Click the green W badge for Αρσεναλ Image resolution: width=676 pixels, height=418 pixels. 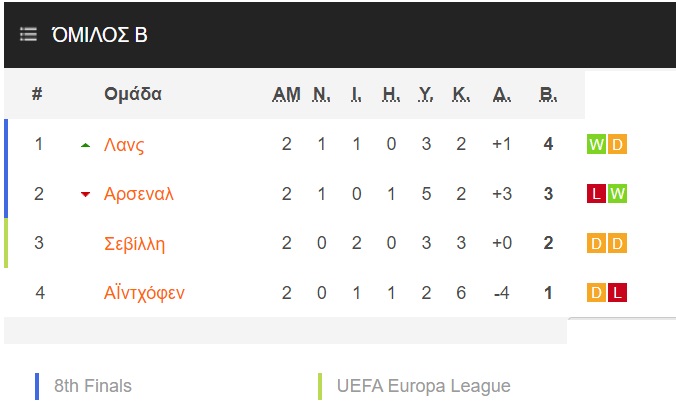tap(617, 193)
